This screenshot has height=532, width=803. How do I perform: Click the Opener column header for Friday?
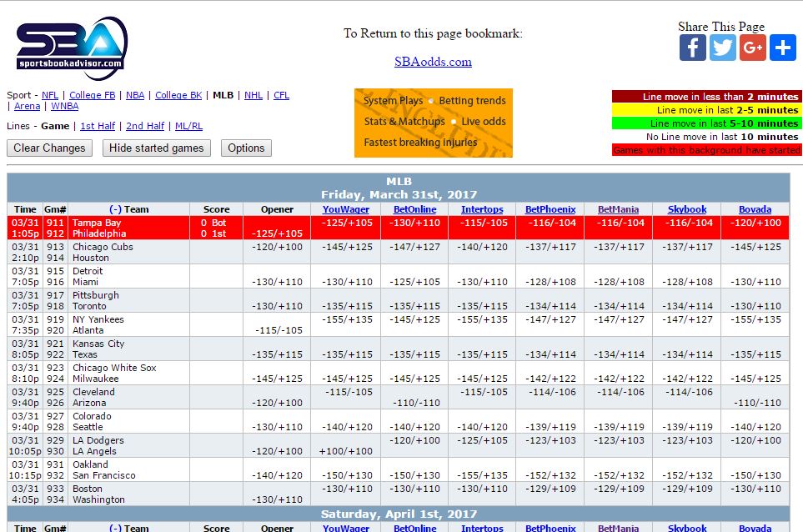277,209
